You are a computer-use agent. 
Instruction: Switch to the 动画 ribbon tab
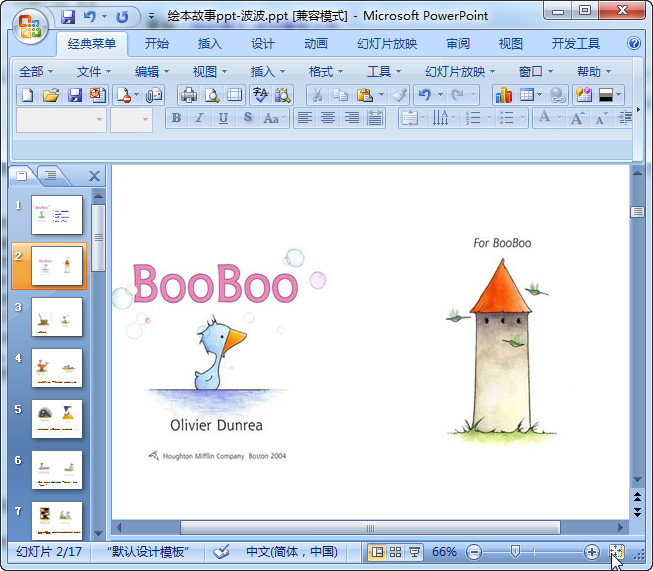click(x=316, y=43)
